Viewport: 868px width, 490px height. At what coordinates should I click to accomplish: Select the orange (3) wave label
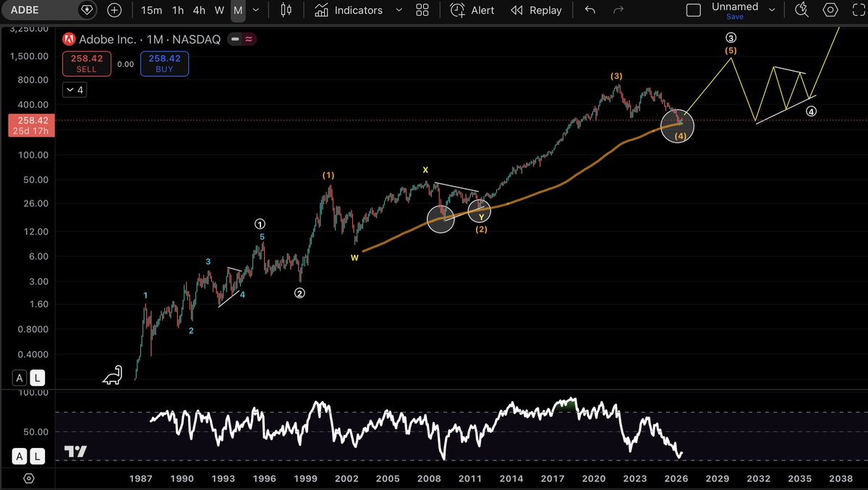point(616,76)
